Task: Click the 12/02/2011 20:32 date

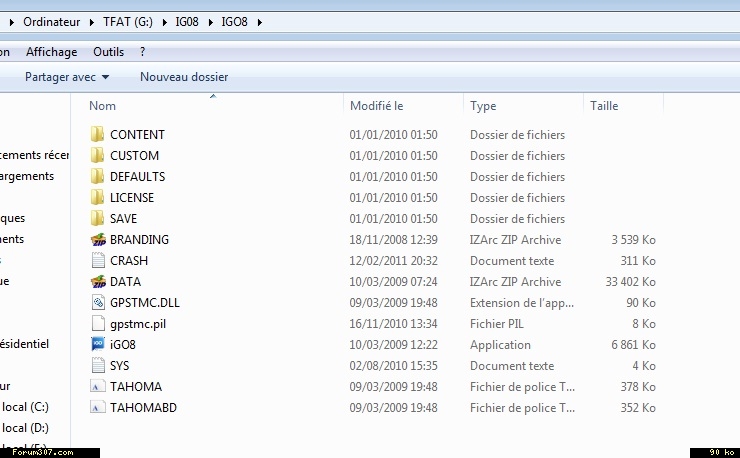Action: [394, 261]
